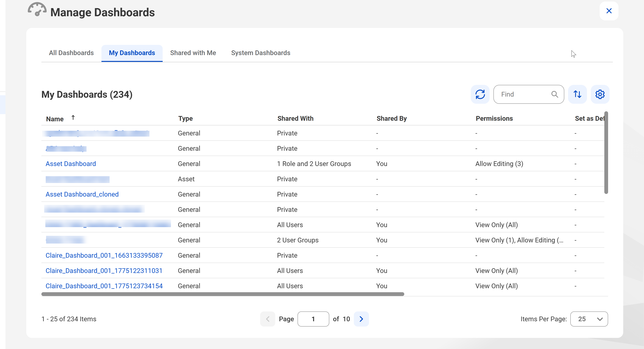
Task: Click the 'My Dashboards (234)' heading
Action: click(x=87, y=95)
